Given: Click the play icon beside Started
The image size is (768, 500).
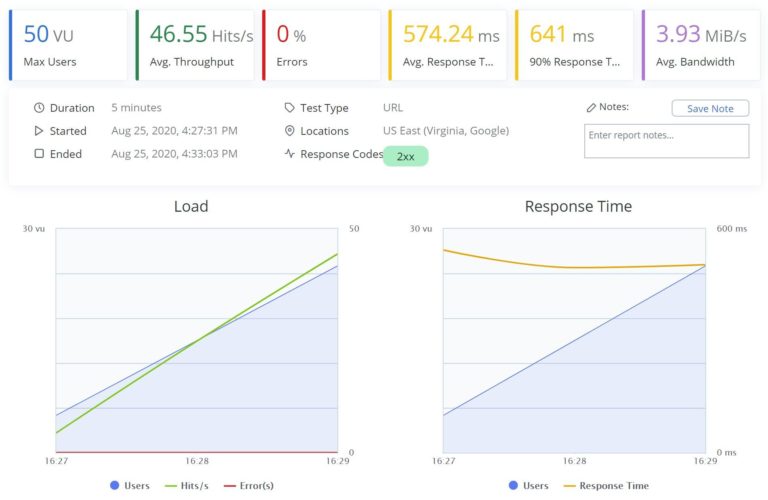Looking at the screenshot, I should [39, 131].
